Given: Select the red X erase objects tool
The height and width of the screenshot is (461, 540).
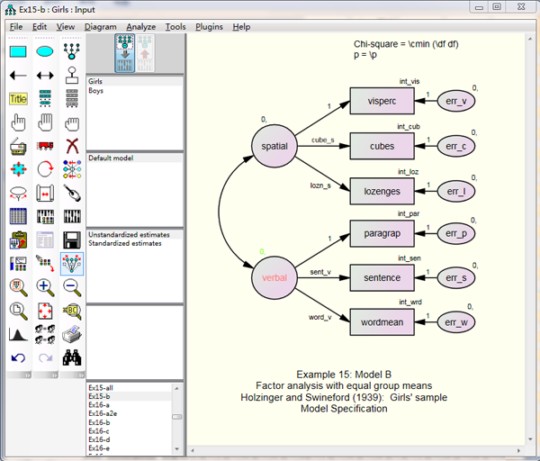Looking at the screenshot, I should [x=72, y=146].
